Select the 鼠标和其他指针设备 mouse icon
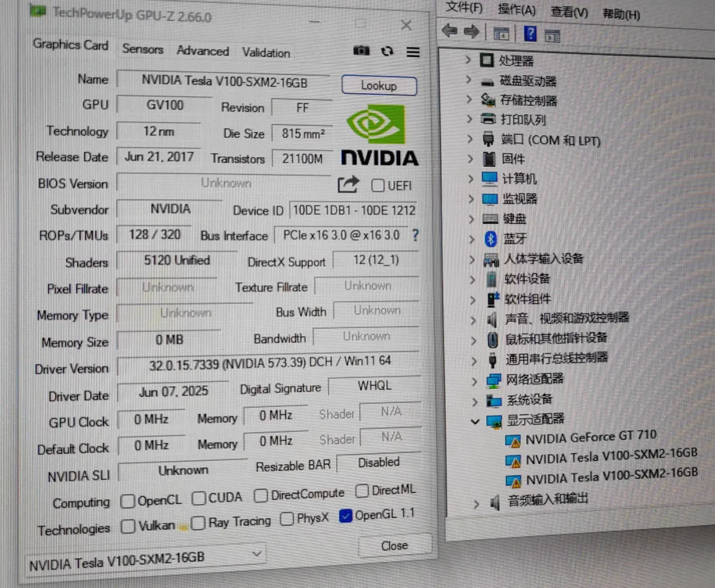Image resolution: width=715 pixels, height=588 pixels. (493, 340)
